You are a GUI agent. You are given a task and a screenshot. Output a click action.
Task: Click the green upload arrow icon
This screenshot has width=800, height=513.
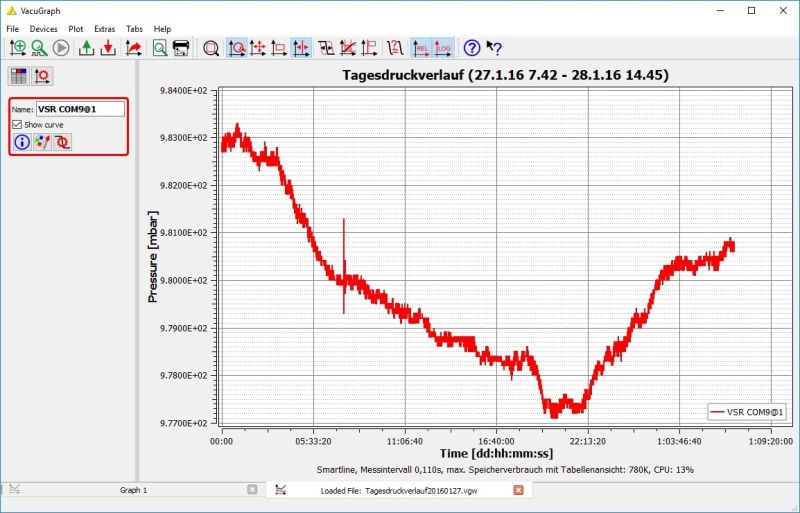click(x=86, y=48)
